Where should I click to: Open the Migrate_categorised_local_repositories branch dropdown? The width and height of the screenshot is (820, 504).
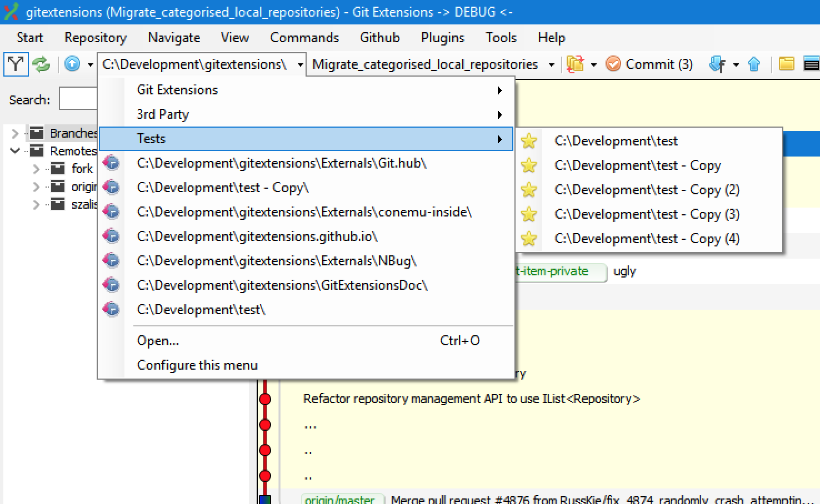point(551,64)
